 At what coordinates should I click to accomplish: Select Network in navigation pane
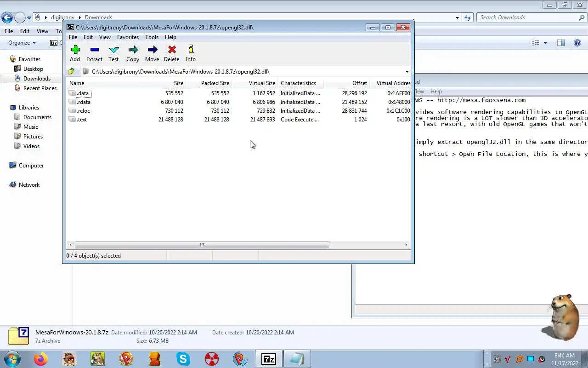tap(29, 185)
